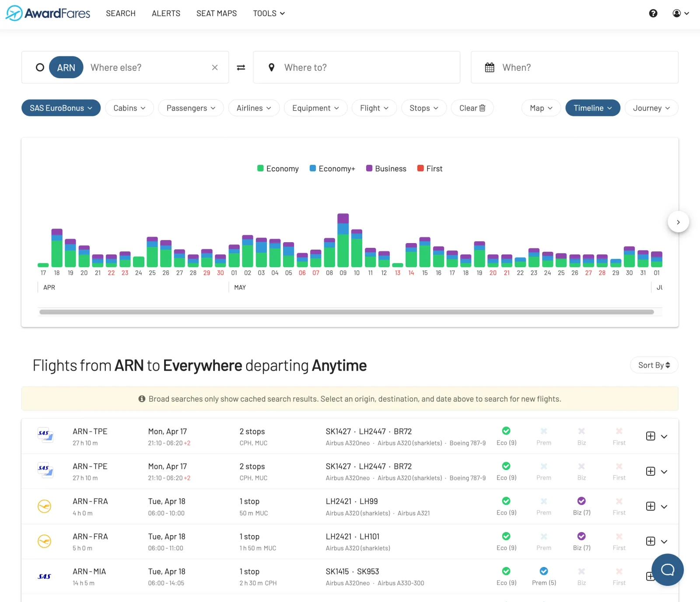Expand first ARN-TPE flight details
The width and height of the screenshot is (700, 602).
point(664,436)
